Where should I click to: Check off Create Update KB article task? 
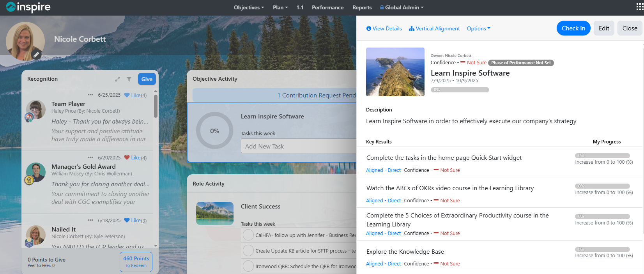[x=248, y=251]
